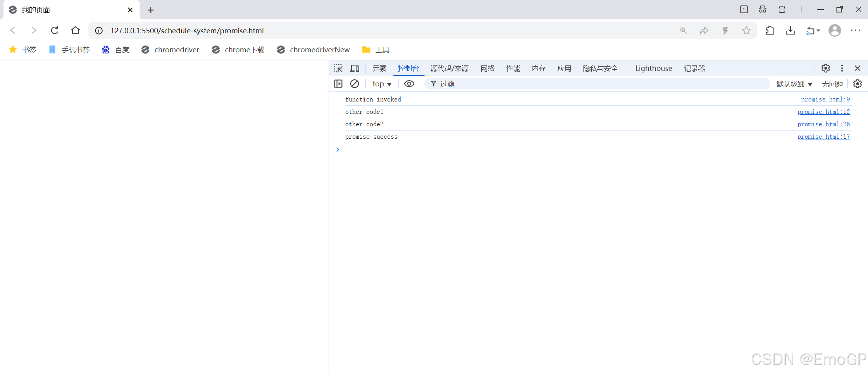Viewport: 868px width, 373px height.
Task: Toggle the console sidebar panel icon
Action: tap(338, 84)
